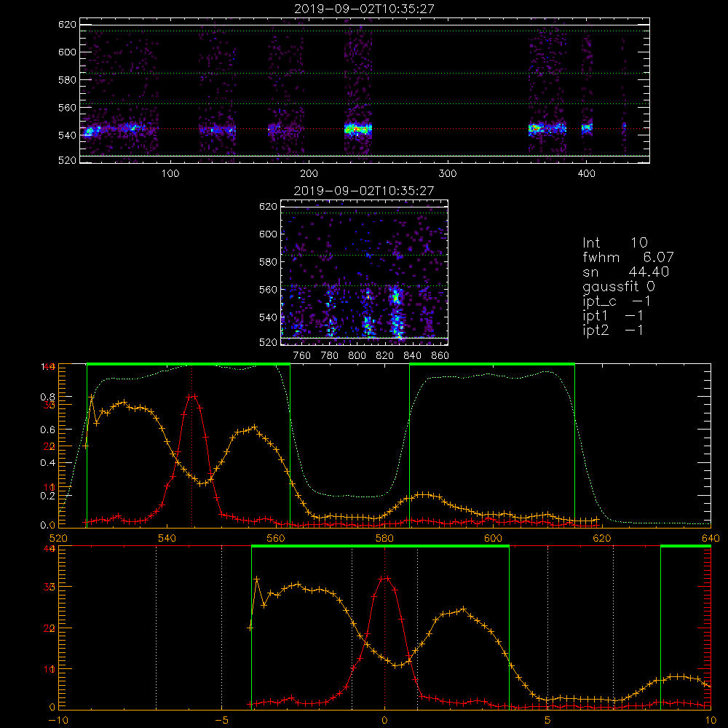
Task: Click the 'ipt_c -1' parameter
Action: [617, 301]
